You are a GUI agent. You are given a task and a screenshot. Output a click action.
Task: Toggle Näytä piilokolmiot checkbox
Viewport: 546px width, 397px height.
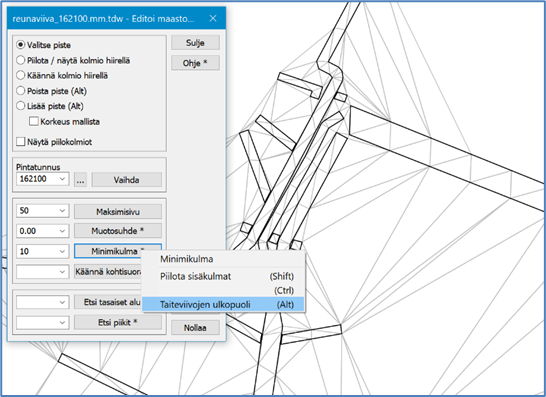[21, 142]
